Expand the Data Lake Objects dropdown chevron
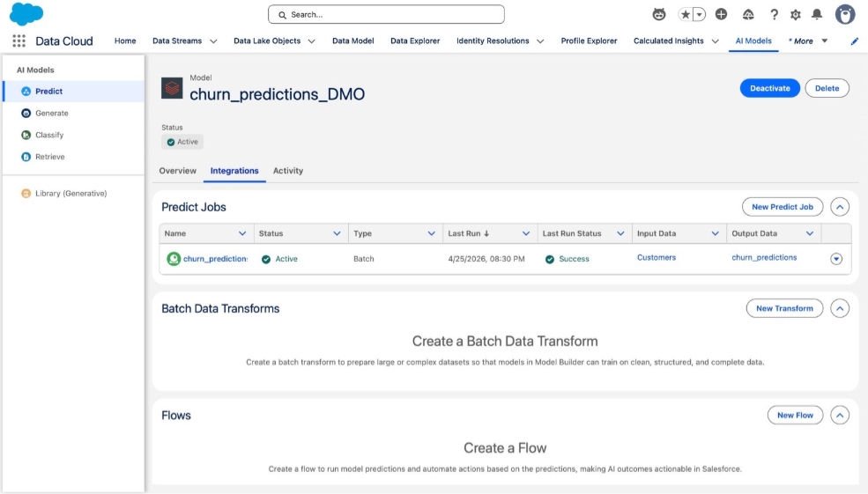This screenshot has height=494, width=868. (312, 41)
